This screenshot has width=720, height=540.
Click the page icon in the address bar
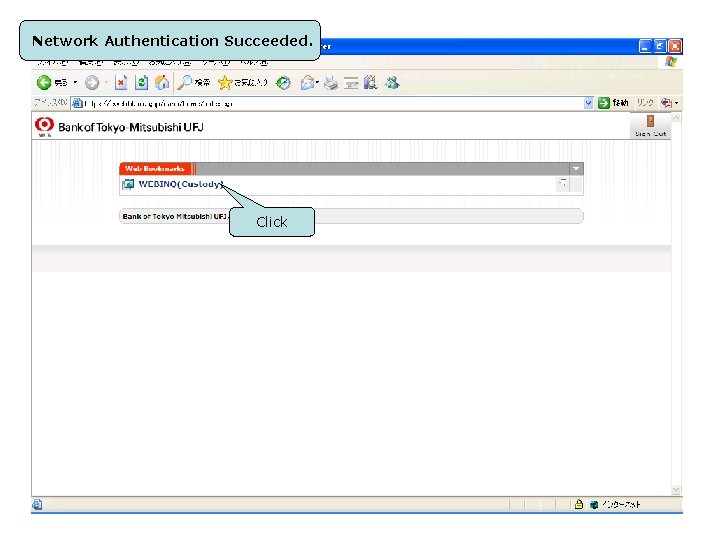point(78,103)
